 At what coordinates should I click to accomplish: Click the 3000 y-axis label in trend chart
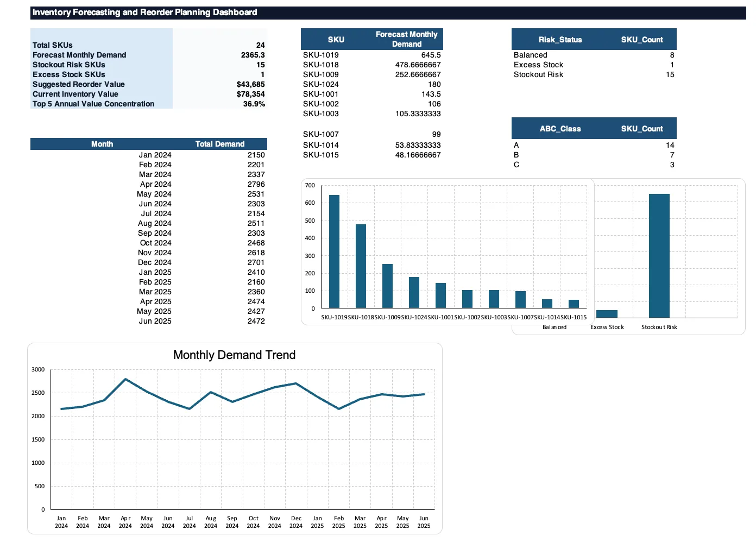[38, 369]
